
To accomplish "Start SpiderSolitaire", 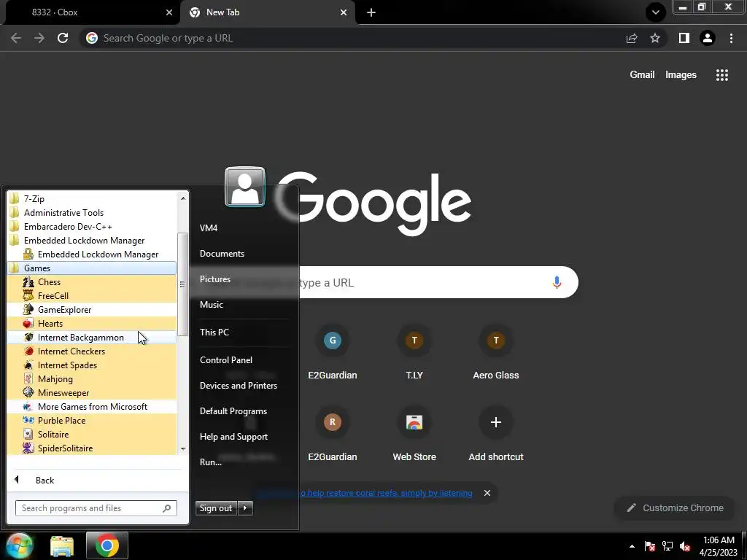I will pyautogui.click(x=92, y=448).
